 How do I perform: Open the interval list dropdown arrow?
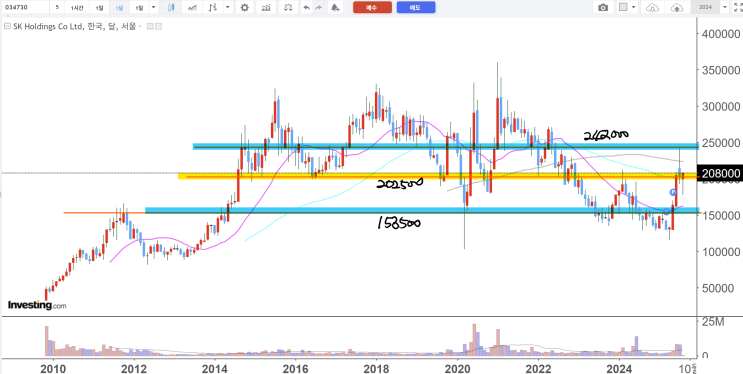153,7
